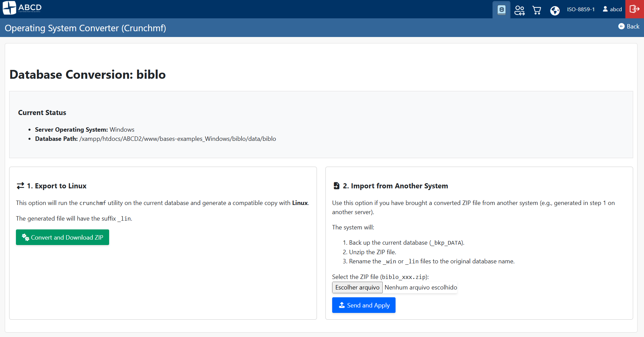Screen dimensions: 644x337
Task: Open the acquisitions shopping cart icon
Action: (x=537, y=10)
